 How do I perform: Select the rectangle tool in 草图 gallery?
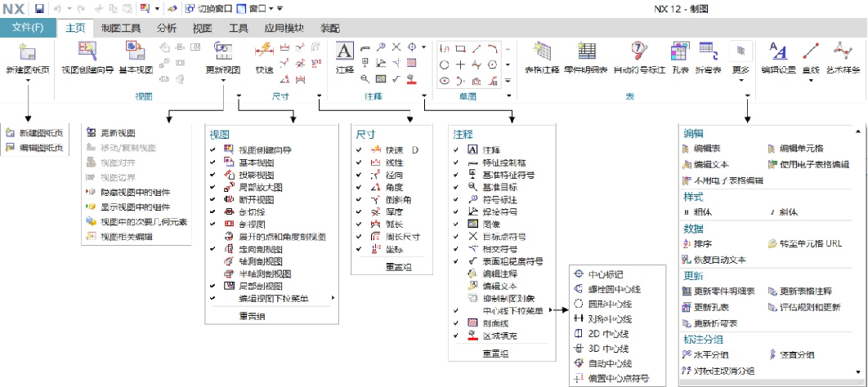click(x=460, y=49)
